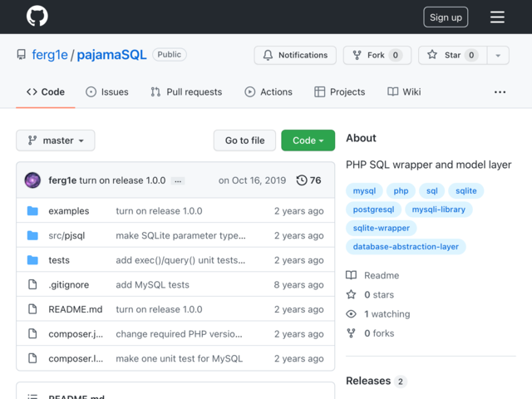The height and width of the screenshot is (399, 532).
Task: Open the 1 watching link
Action: click(x=387, y=314)
